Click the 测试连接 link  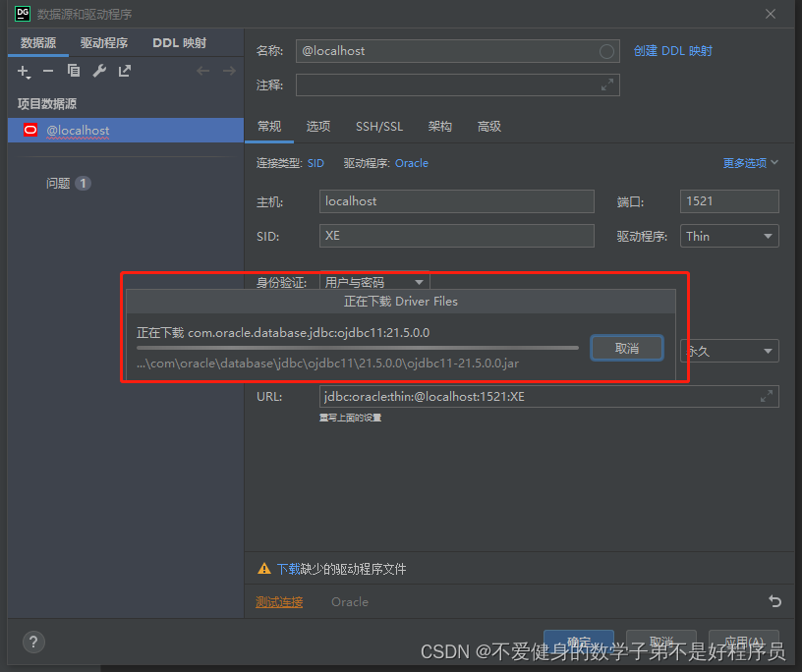(x=279, y=602)
